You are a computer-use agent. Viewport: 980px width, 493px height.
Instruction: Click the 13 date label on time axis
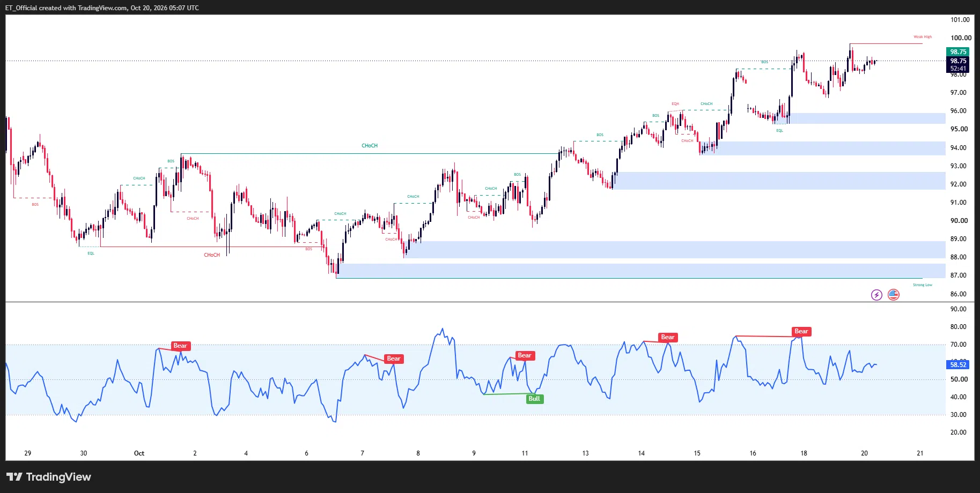pos(585,453)
